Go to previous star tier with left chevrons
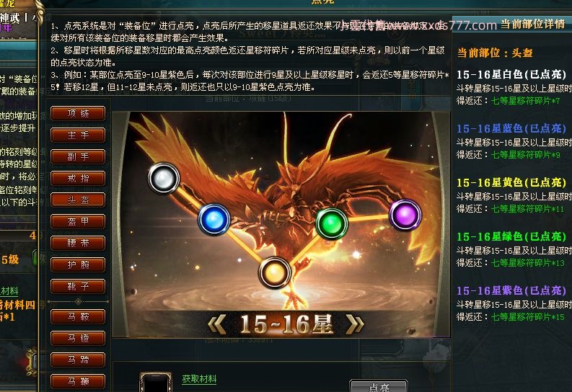Image resolution: width=572 pixels, height=392 pixels. 216,324
